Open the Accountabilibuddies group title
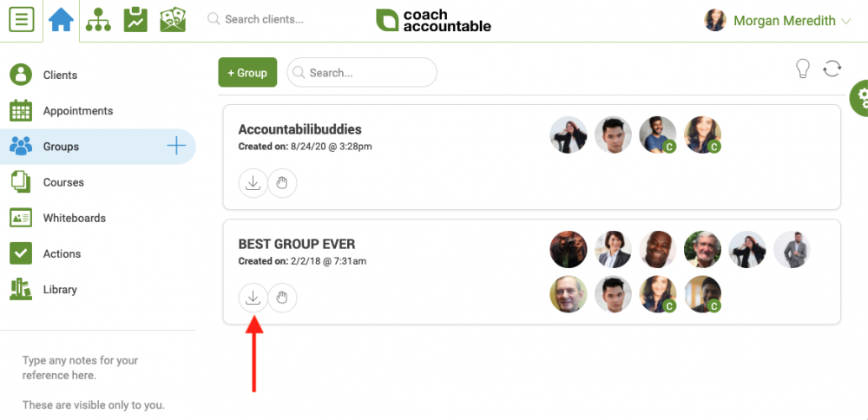This screenshot has width=868, height=420. [299, 129]
